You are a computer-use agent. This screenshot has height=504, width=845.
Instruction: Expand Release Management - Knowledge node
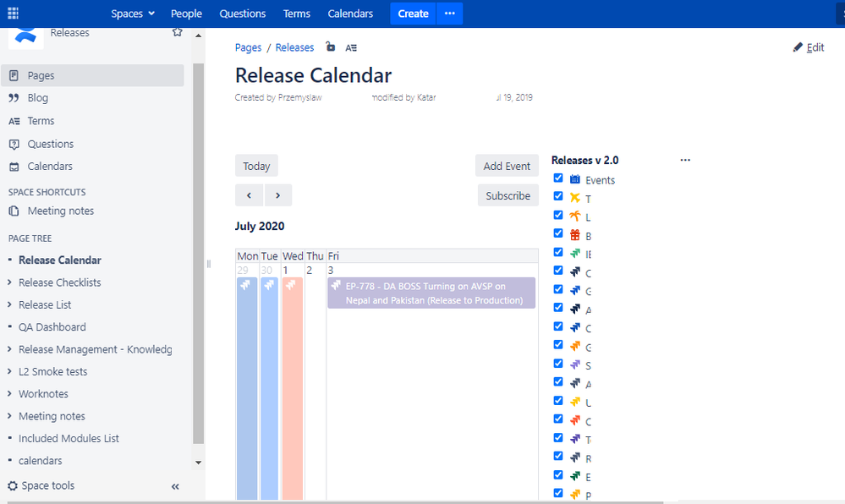tap(9, 349)
